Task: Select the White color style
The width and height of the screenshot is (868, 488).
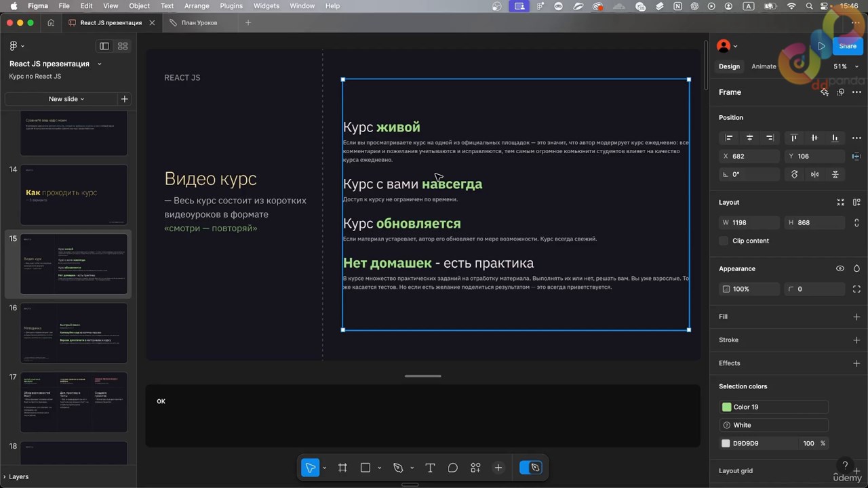Action: pyautogui.click(x=774, y=425)
